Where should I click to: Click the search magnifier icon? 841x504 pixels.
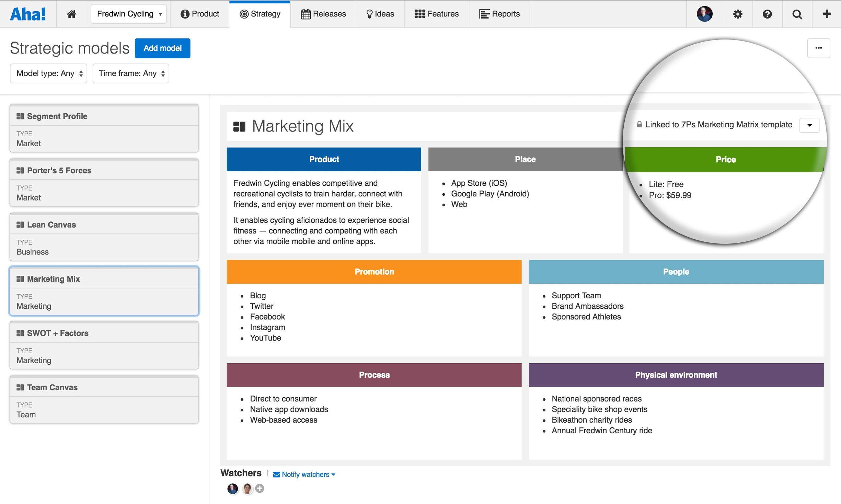[797, 14]
